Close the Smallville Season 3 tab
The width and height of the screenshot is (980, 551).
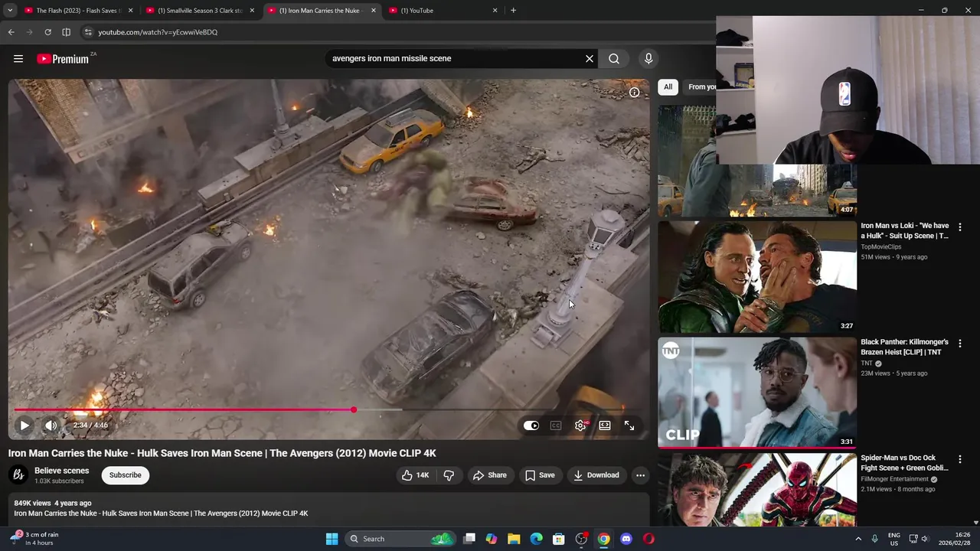252,11
